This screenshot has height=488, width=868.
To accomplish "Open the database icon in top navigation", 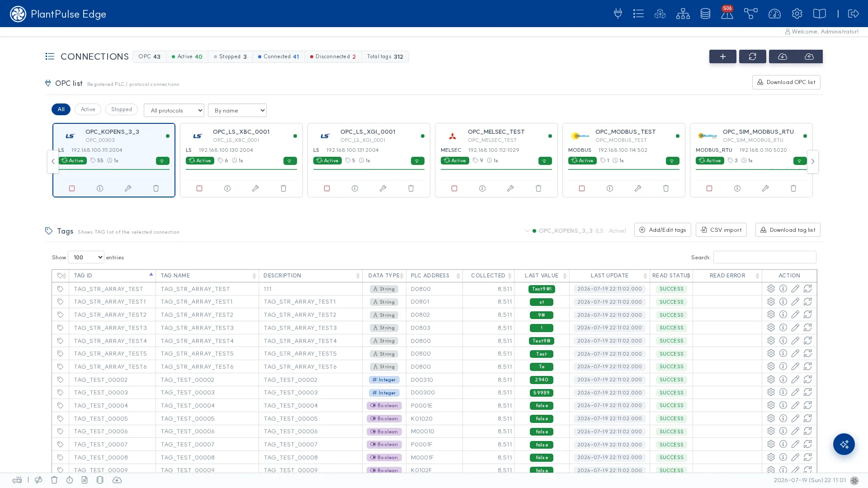I will click(x=705, y=14).
